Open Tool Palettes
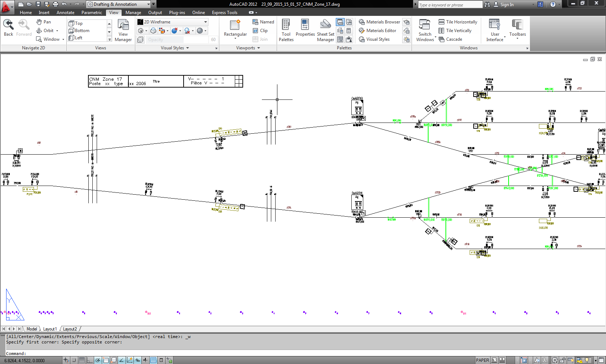Screen dimensions: 606x364 pos(286,31)
